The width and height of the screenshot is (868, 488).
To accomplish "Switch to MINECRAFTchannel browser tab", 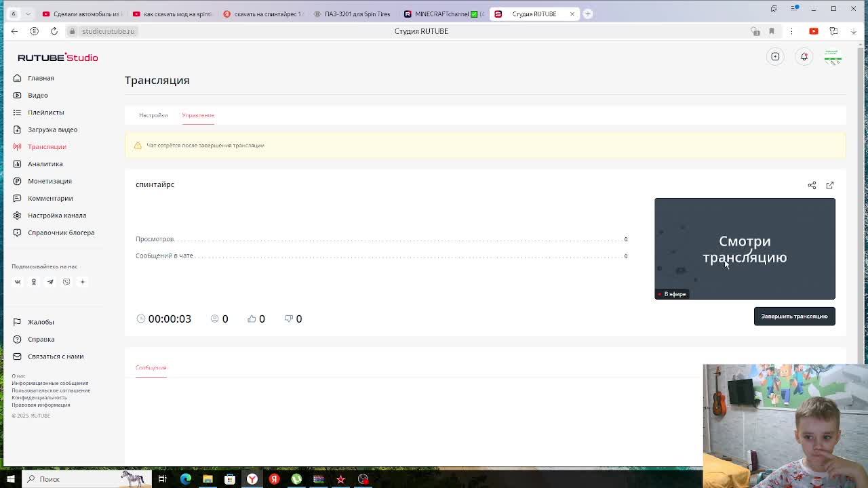I will [x=444, y=14].
